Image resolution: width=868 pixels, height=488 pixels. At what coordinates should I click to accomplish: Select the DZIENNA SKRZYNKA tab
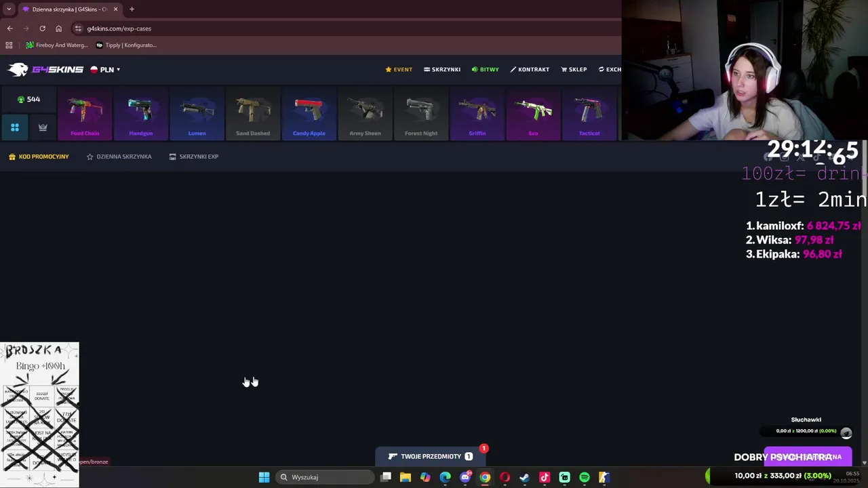point(119,157)
